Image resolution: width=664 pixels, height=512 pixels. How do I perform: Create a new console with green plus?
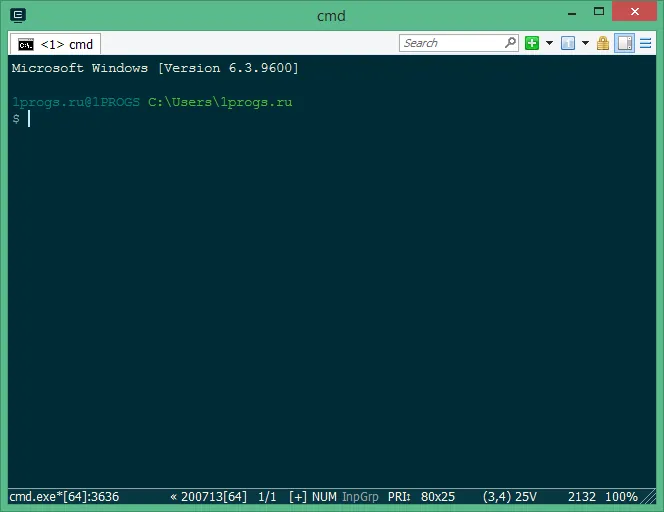point(532,43)
